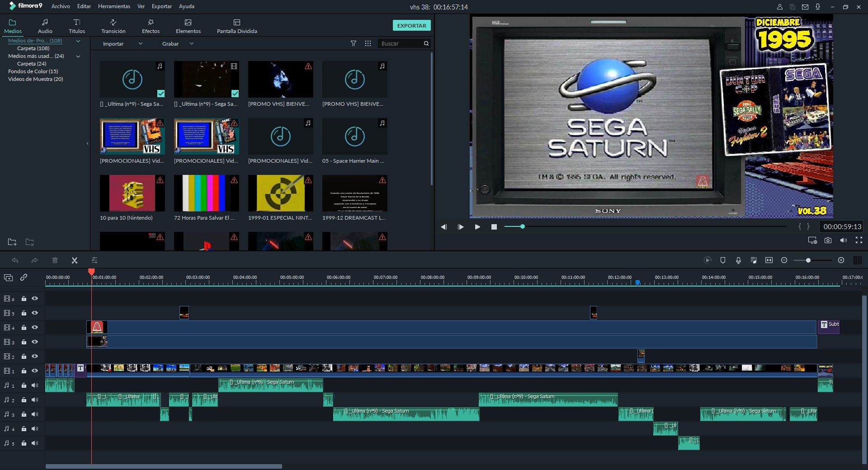Select Videos de Muestra (20) folder
Viewport: 868px width, 470px height.
36,79
